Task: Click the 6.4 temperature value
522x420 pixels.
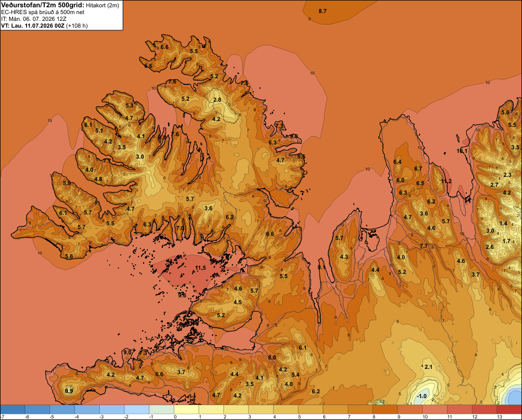Action: point(397,162)
